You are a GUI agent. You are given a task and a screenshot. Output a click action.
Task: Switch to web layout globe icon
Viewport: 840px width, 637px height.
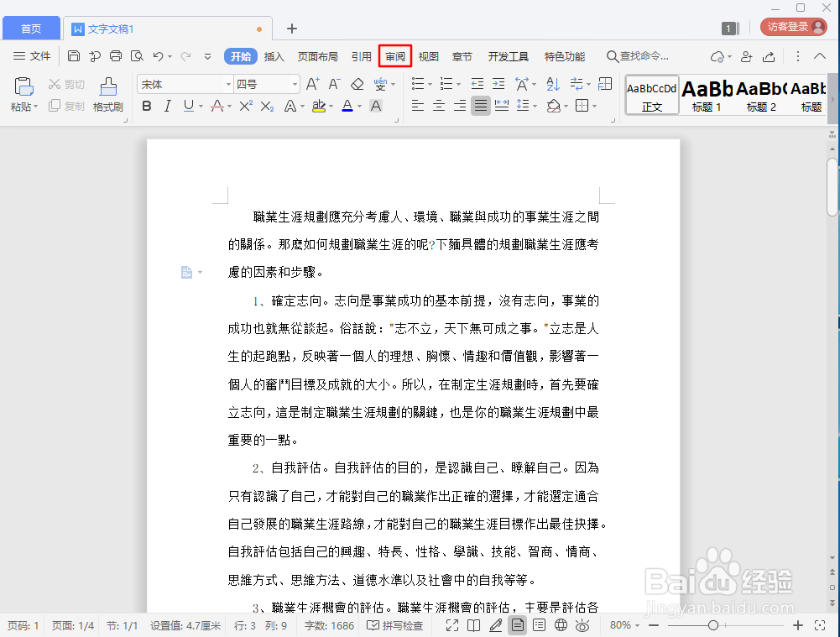click(561, 625)
